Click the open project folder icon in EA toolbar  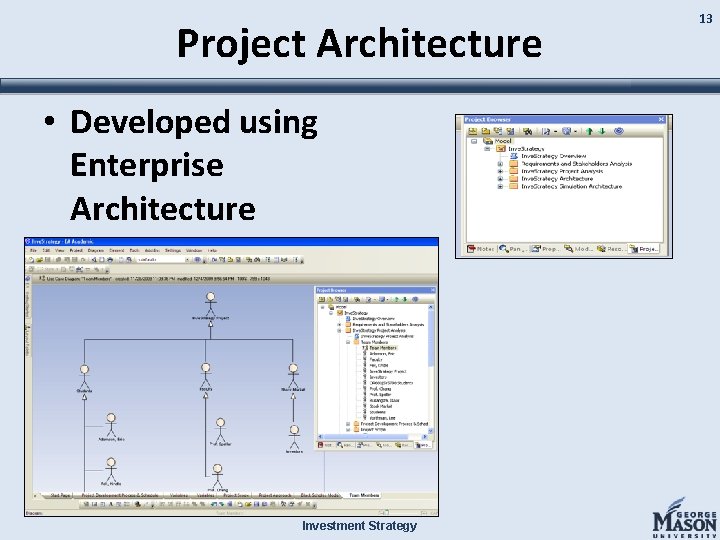[39, 260]
